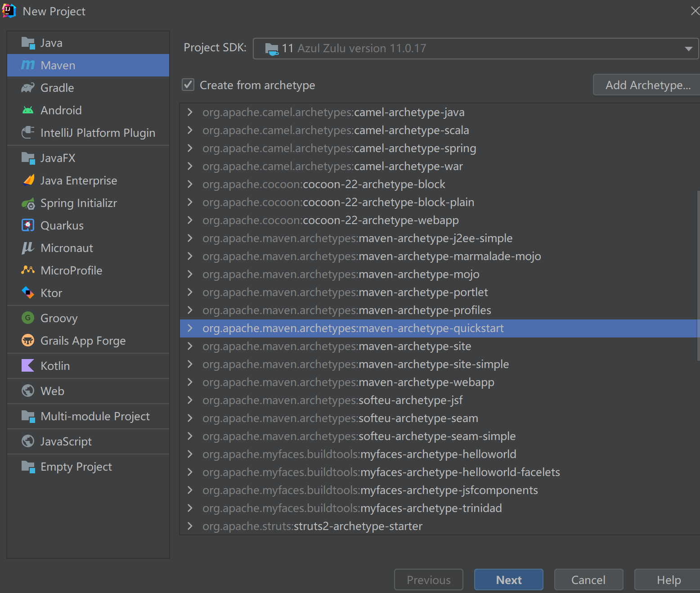Click the archetype list vertical scrollbar

pyautogui.click(x=698, y=275)
